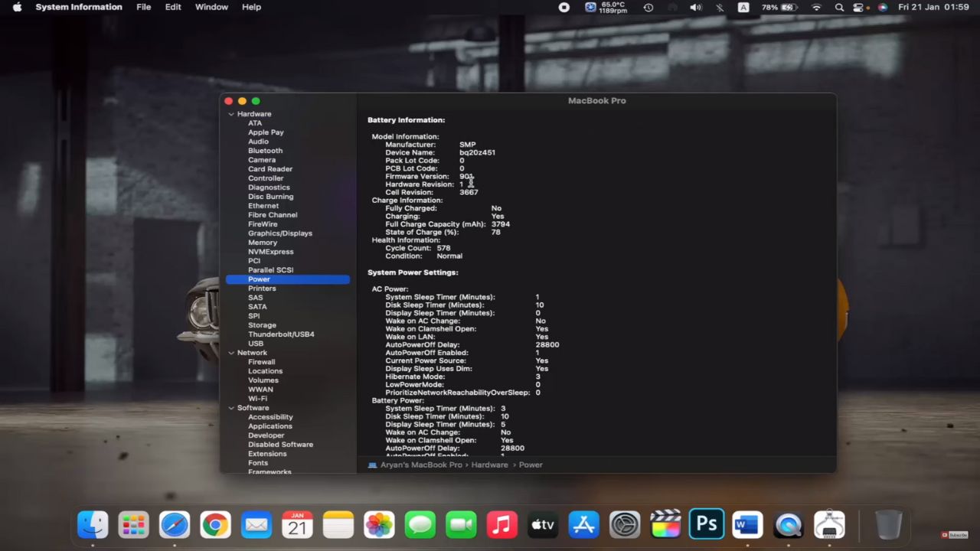Launch Microsoft Word from the dock
This screenshot has height=551, width=980.
(747, 525)
